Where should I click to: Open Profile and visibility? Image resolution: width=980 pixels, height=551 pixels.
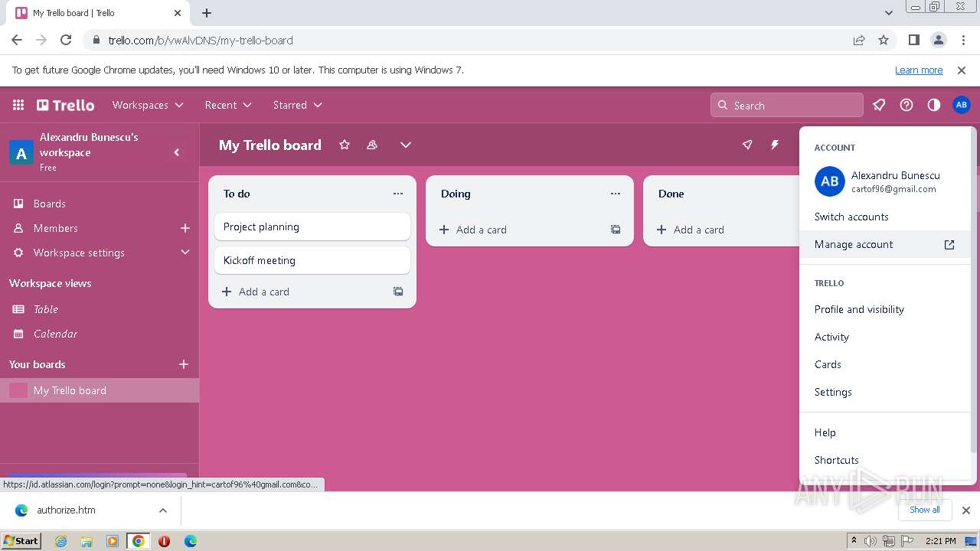coord(885,309)
